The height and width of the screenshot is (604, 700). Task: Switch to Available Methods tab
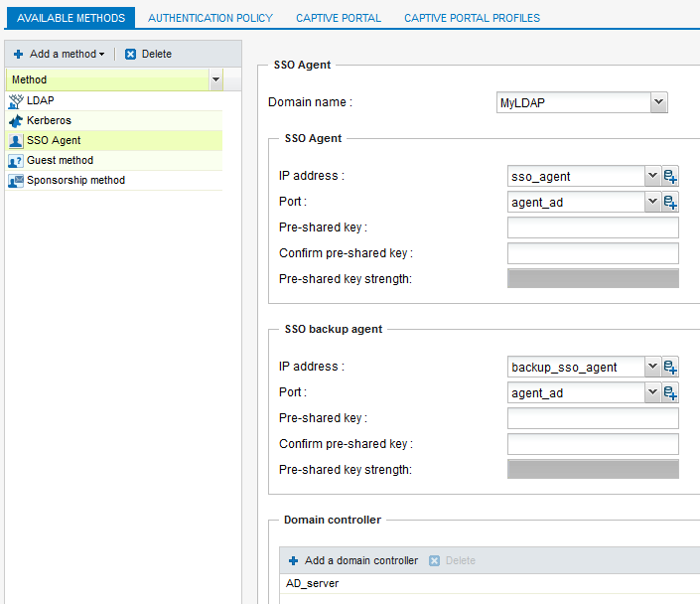point(70,18)
